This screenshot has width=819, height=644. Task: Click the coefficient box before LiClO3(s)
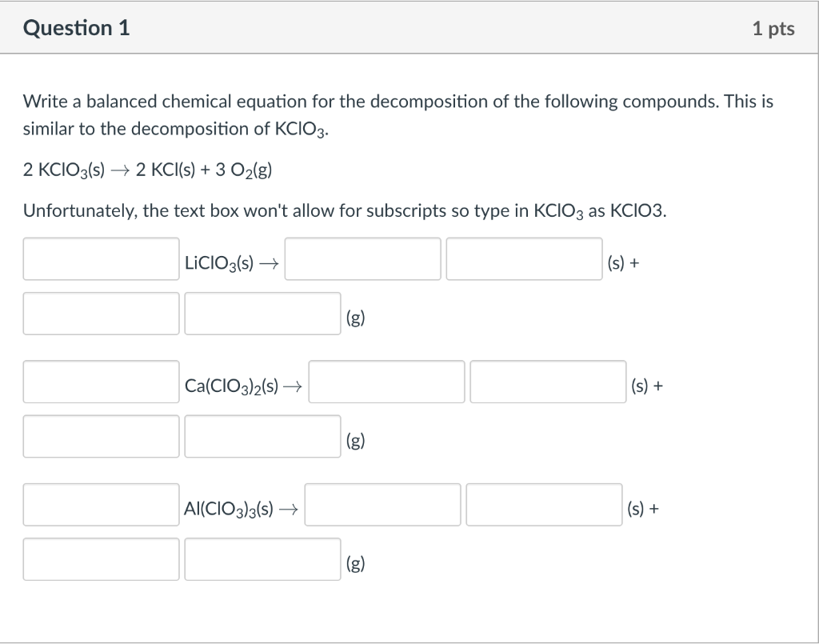101,258
